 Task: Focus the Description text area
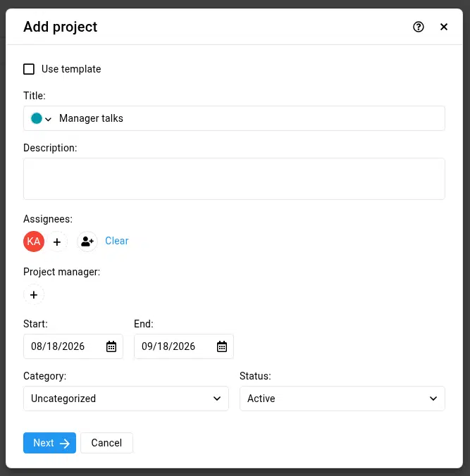[234, 179]
